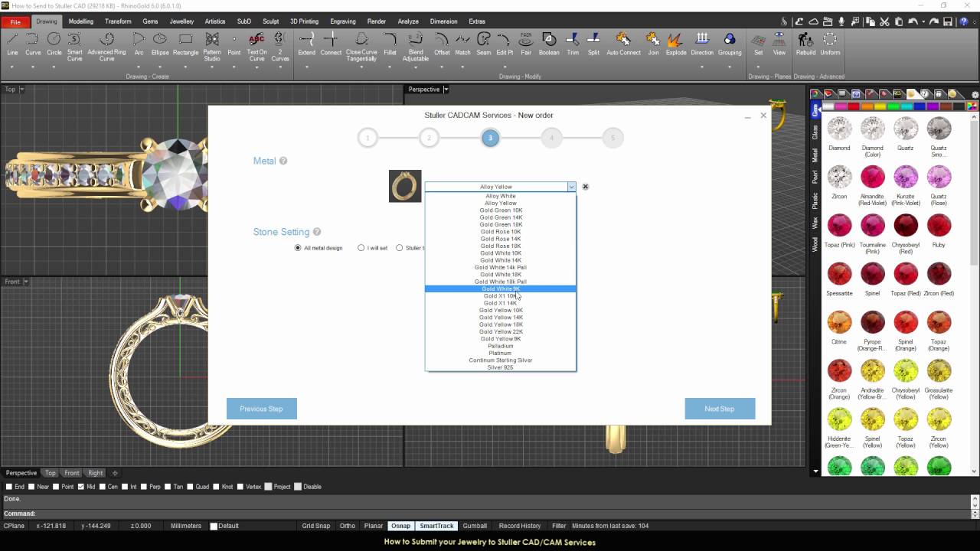Enable the Cen osnap checkbox

point(104,487)
